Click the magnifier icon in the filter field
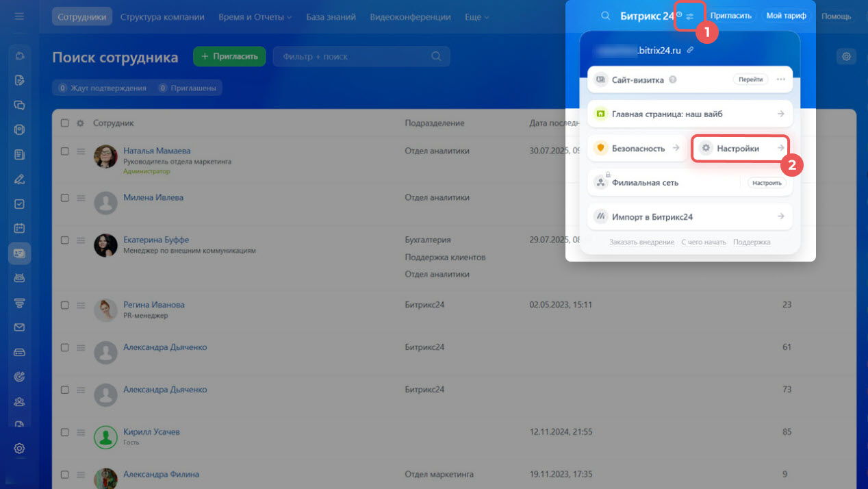The width and height of the screenshot is (868, 489). coord(436,57)
